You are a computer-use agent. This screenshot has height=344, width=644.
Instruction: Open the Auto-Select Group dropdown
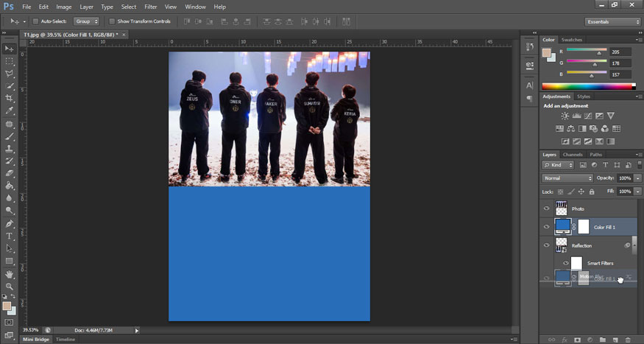pos(85,21)
